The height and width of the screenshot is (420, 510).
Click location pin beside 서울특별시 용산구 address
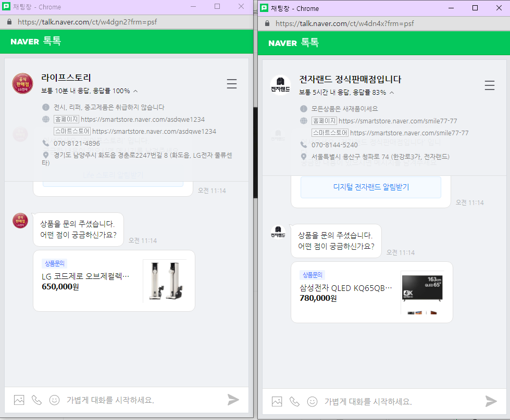click(304, 157)
